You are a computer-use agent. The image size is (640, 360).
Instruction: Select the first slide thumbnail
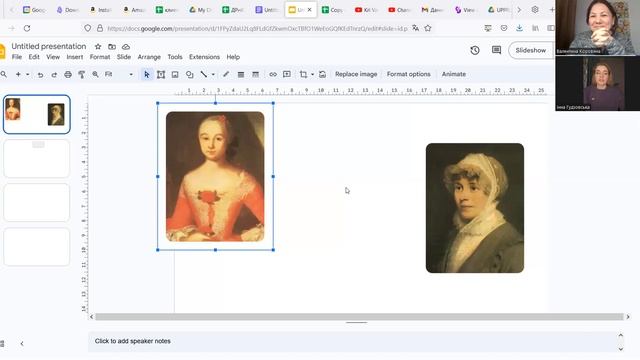(37, 114)
